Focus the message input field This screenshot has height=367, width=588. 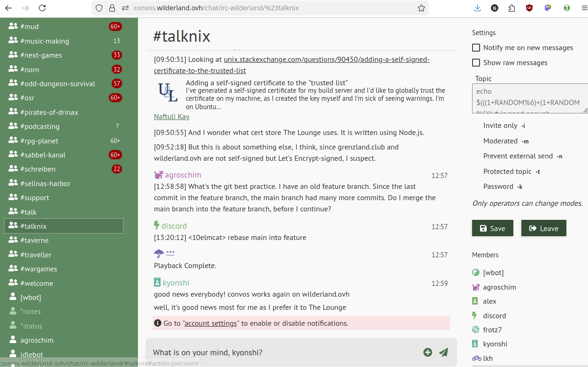pos(282,352)
